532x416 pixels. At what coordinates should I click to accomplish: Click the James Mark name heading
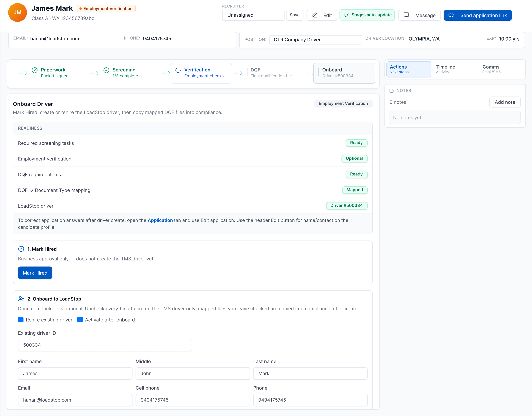tap(52, 8)
